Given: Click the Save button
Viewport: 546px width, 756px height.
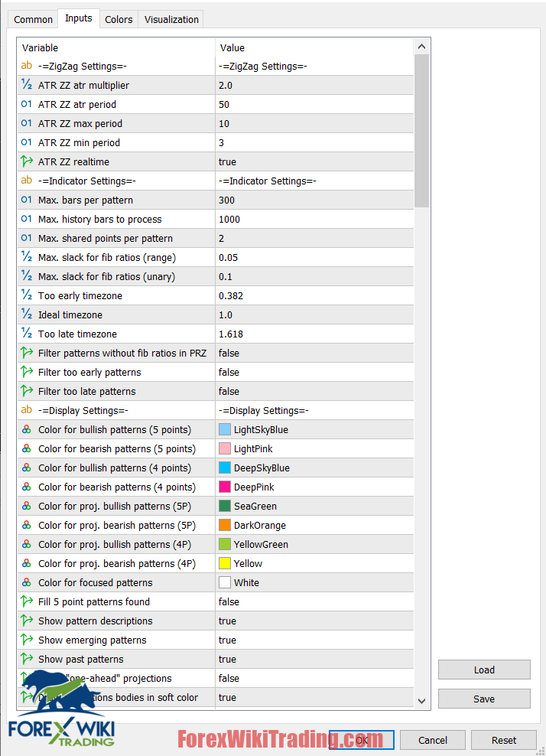Looking at the screenshot, I should [x=484, y=699].
